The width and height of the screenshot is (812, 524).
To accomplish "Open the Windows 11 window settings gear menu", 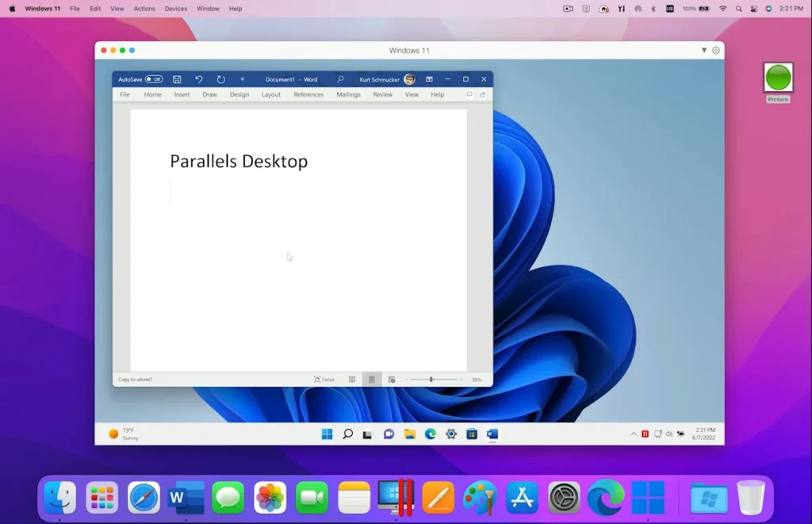I will tap(715, 49).
